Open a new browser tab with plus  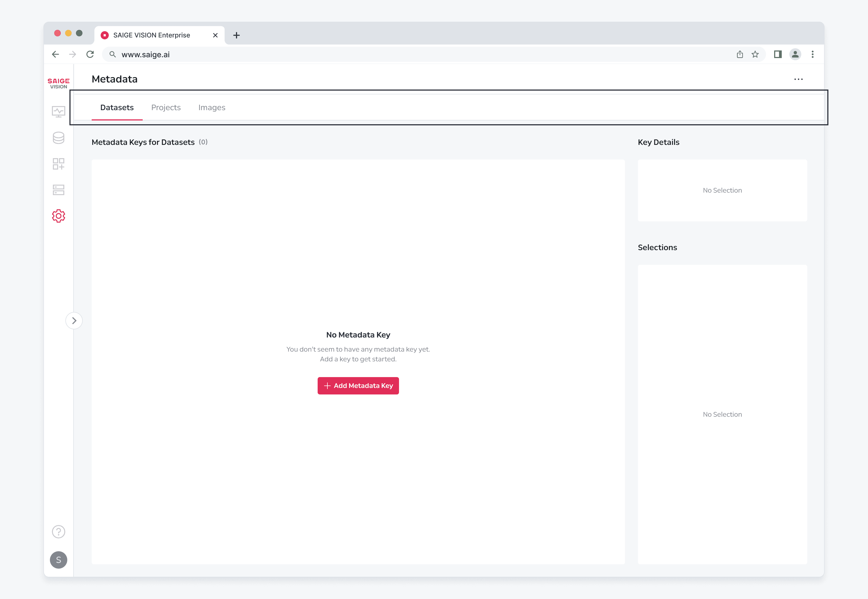click(237, 35)
